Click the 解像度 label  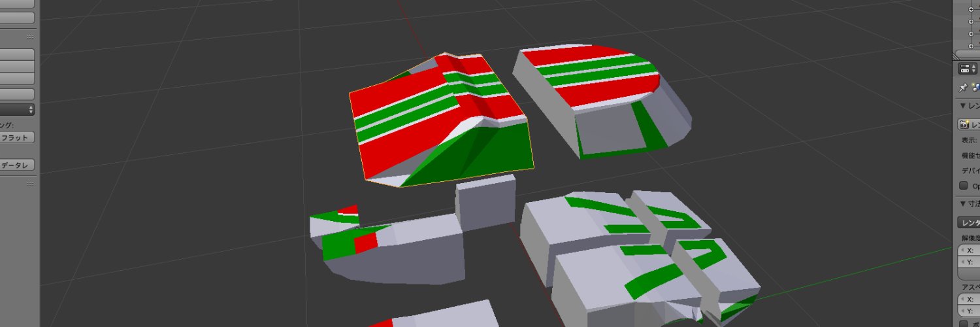pos(970,238)
